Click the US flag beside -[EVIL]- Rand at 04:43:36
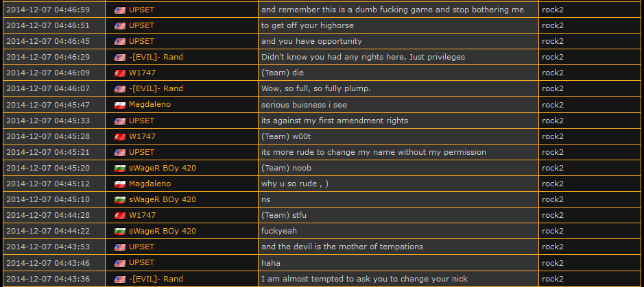644x287 pixels. 120,279
